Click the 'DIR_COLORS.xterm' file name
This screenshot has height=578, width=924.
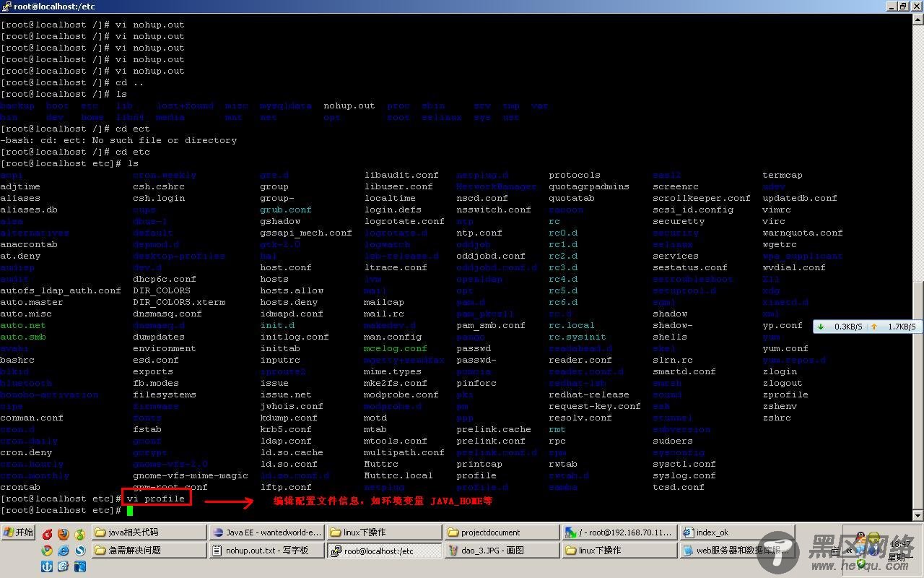179,302
